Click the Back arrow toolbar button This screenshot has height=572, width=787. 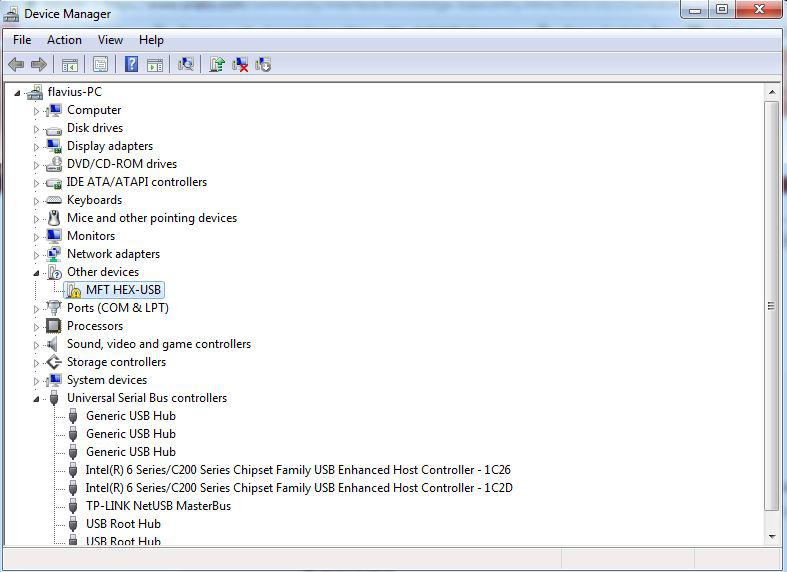pyautogui.click(x=16, y=64)
